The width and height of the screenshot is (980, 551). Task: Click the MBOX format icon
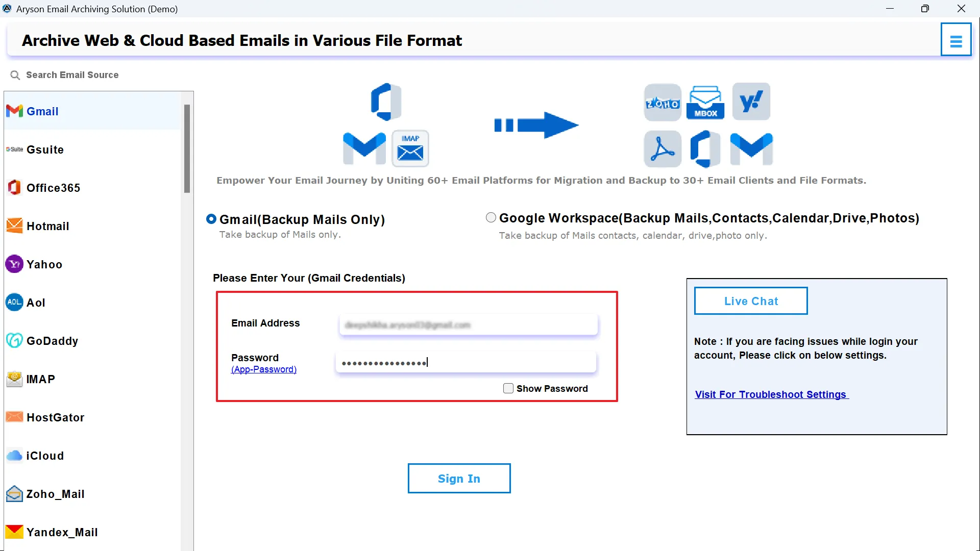705,103
